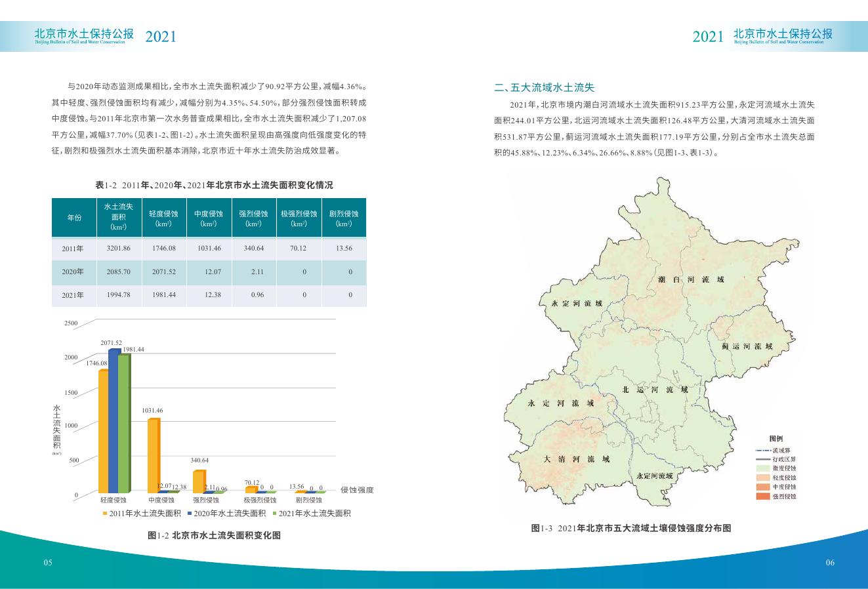Click the orange 2011 bar for 中度侵蚀
868x589 pixels.
click(x=153, y=456)
